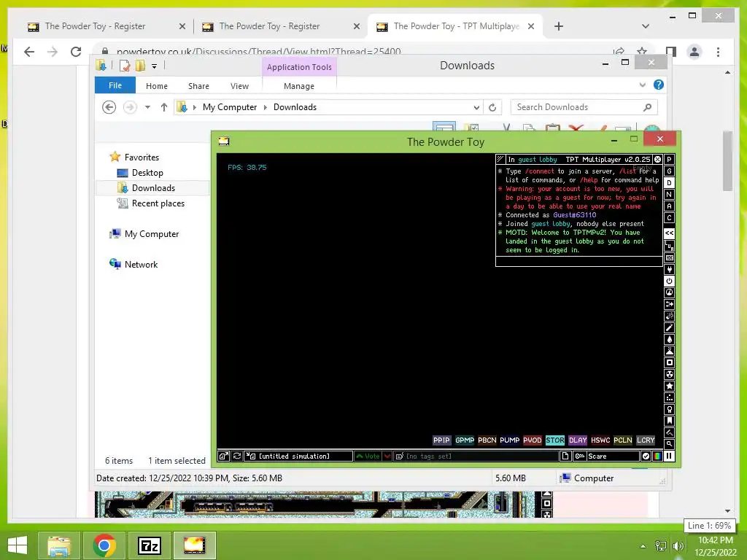Open the Game of Life dots icon
Viewport: 747px width, 560px height.
pyautogui.click(x=669, y=397)
